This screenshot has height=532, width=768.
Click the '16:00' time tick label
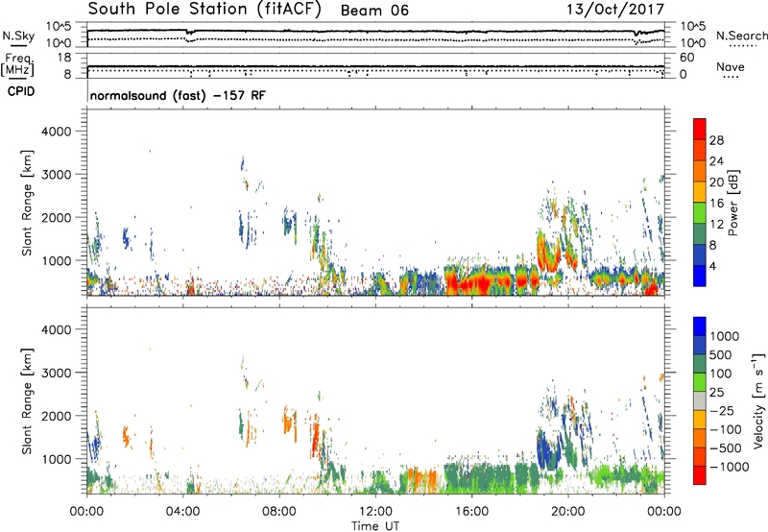click(471, 512)
